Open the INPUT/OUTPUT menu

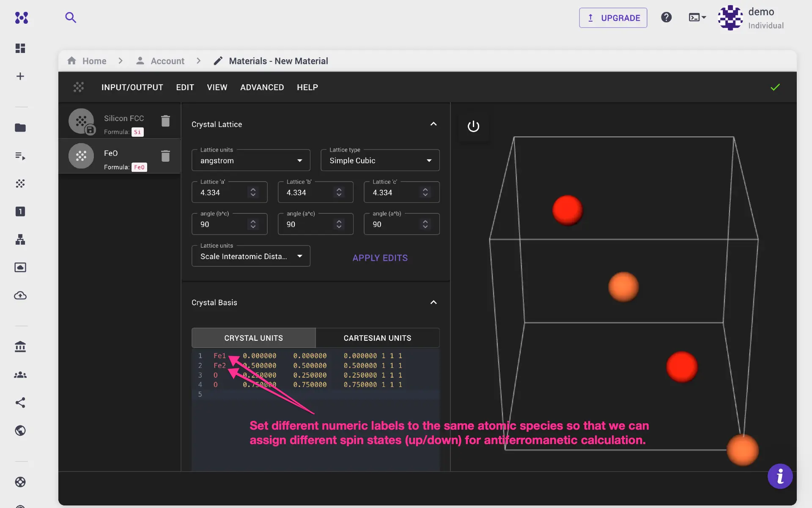click(132, 87)
